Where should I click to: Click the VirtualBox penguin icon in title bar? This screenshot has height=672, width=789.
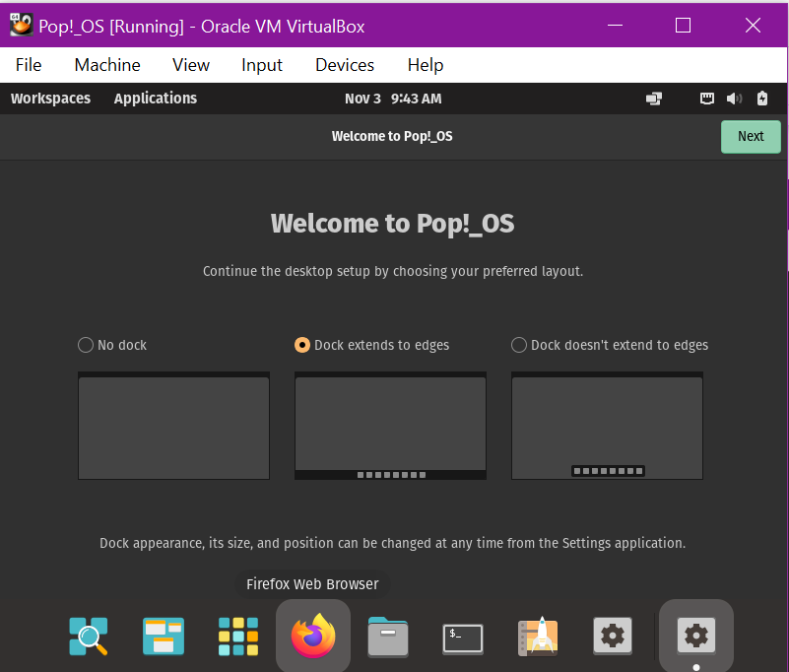pyautogui.click(x=21, y=25)
